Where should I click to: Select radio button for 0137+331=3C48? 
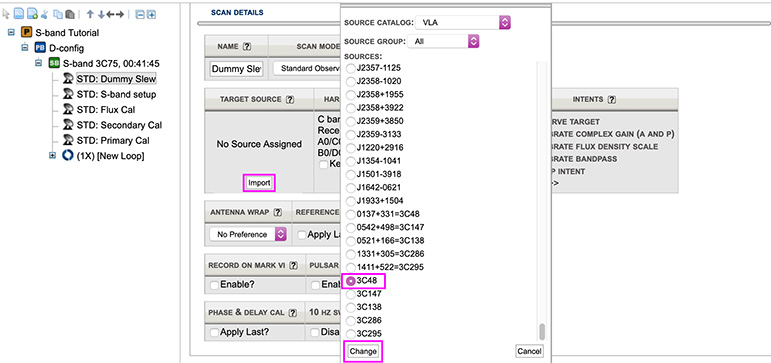pyautogui.click(x=351, y=214)
